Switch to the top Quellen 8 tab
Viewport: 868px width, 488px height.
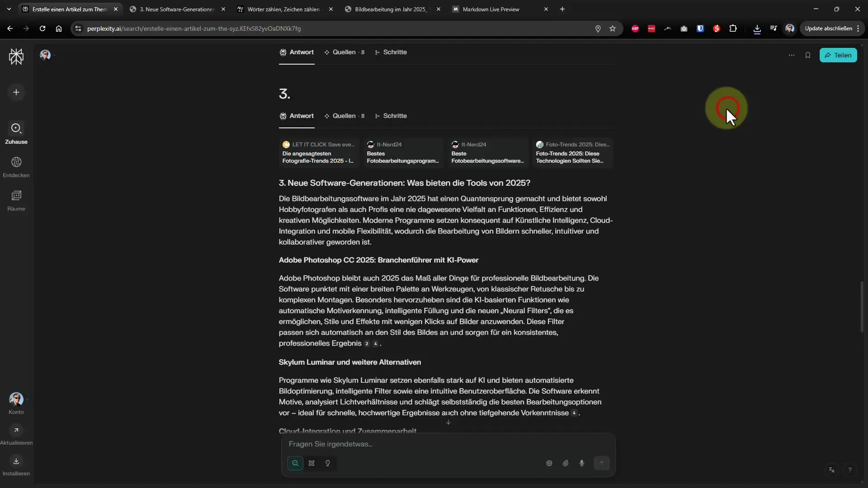(344, 52)
